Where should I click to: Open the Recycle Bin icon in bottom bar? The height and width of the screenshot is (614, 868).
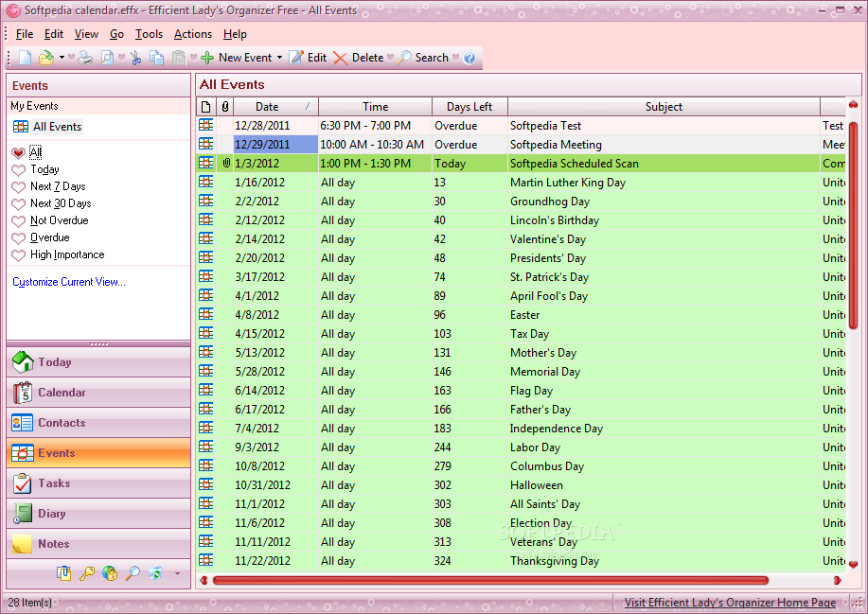pos(155,573)
